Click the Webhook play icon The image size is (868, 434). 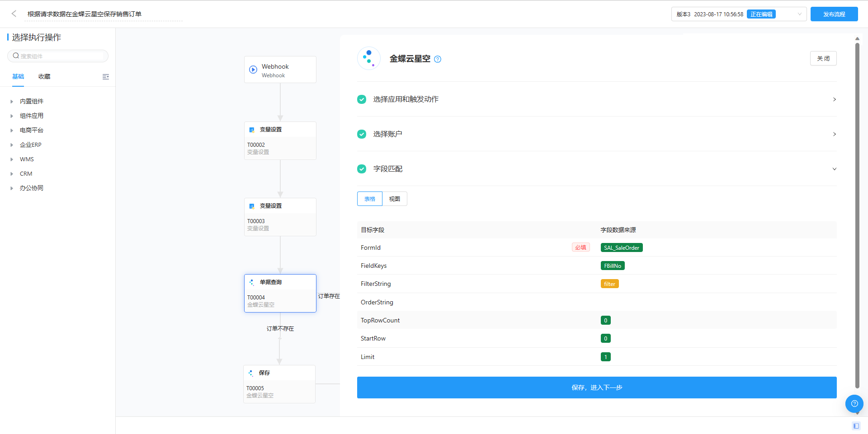(253, 70)
